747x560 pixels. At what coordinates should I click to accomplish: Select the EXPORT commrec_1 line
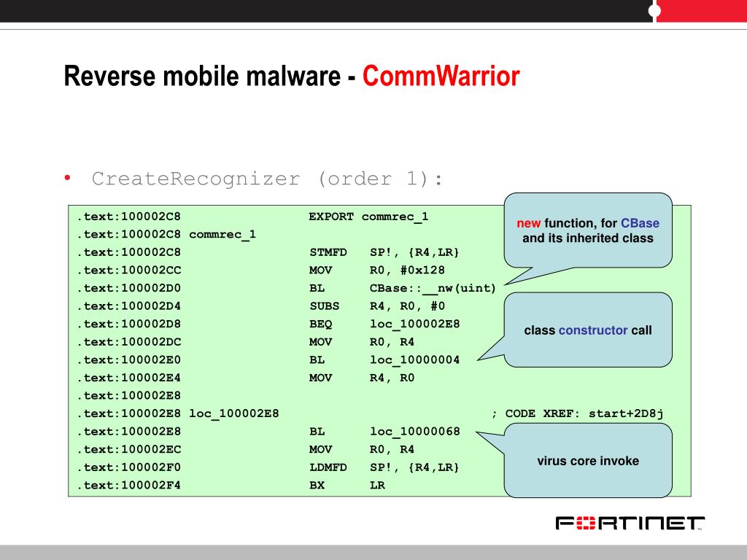click(368, 217)
